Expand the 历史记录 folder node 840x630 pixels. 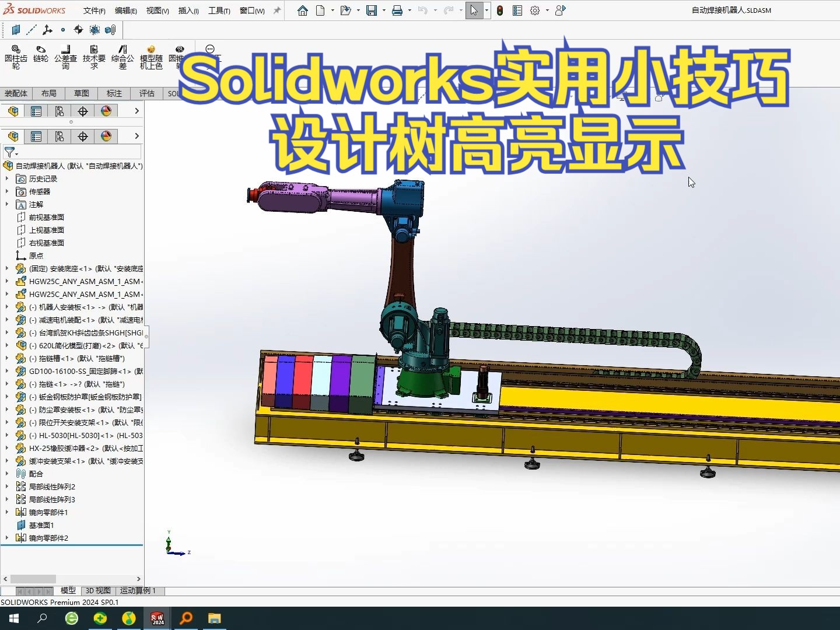tap(7, 178)
